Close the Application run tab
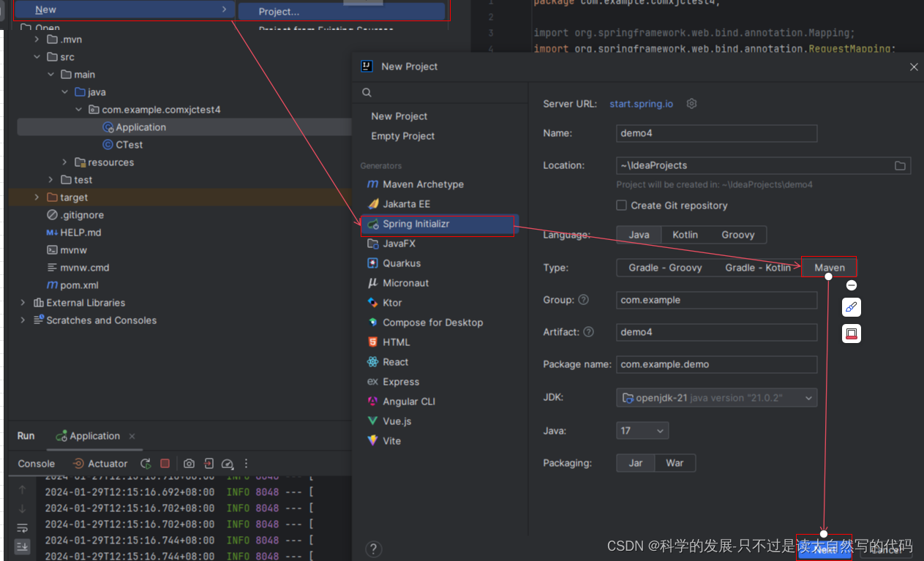 [132, 436]
